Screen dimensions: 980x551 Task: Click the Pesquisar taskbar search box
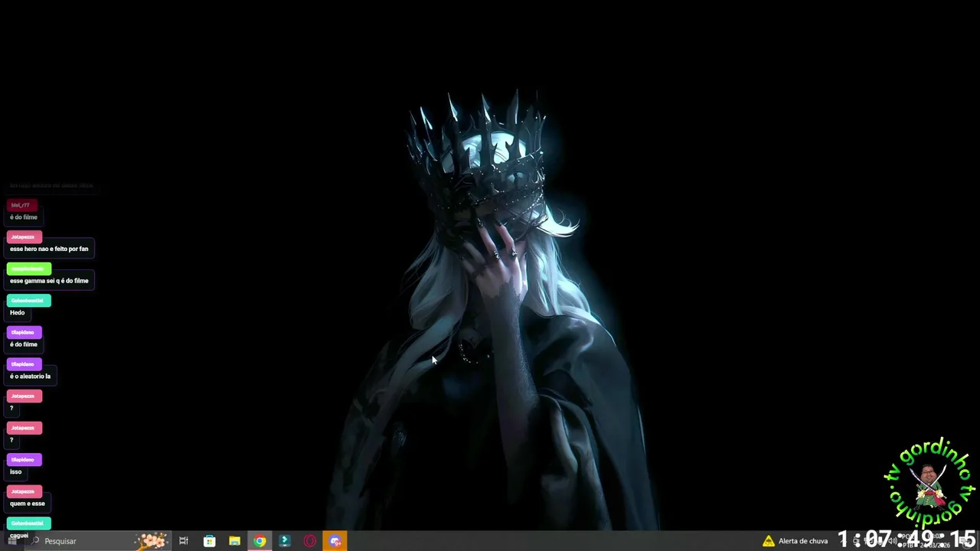(98, 541)
